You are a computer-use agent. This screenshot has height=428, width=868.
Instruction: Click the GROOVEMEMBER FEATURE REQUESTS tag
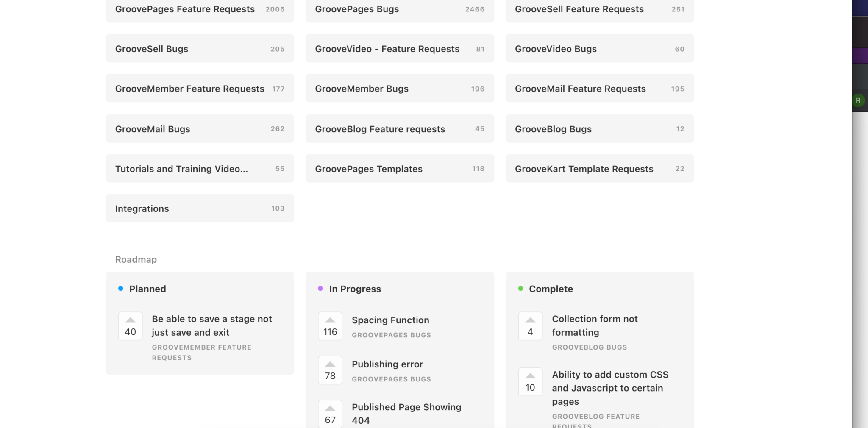point(202,352)
